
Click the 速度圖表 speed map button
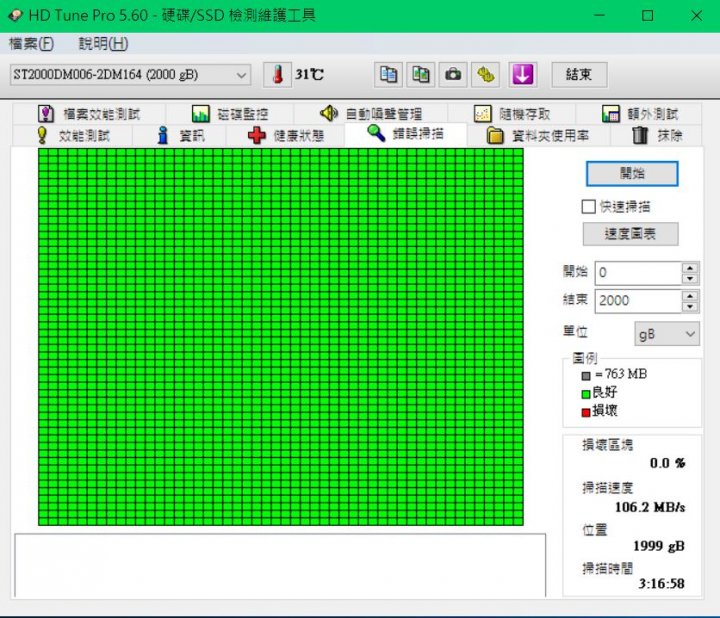tap(630, 234)
